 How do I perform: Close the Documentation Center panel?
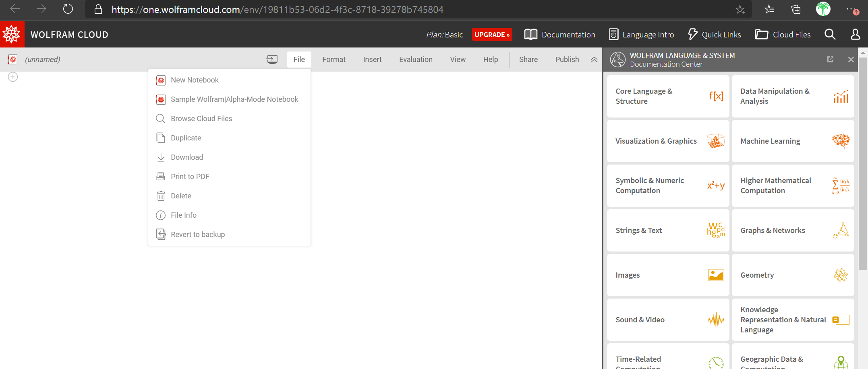851,60
